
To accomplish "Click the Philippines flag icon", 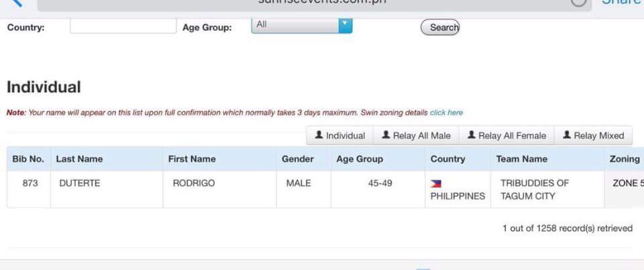I will pos(436,184).
